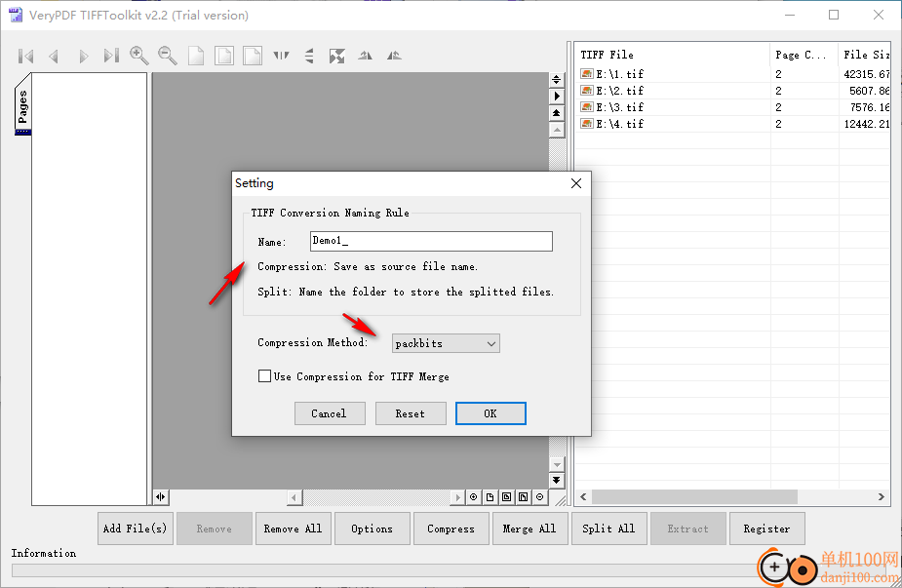Go to first page using toolbar arrow
902x588 pixels.
(x=26, y=56)
